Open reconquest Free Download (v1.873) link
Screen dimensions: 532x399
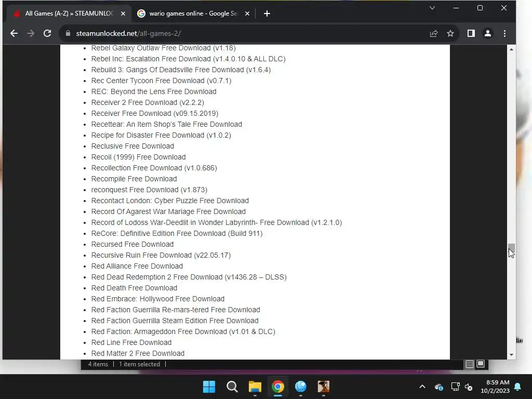[x=149, y=190]
